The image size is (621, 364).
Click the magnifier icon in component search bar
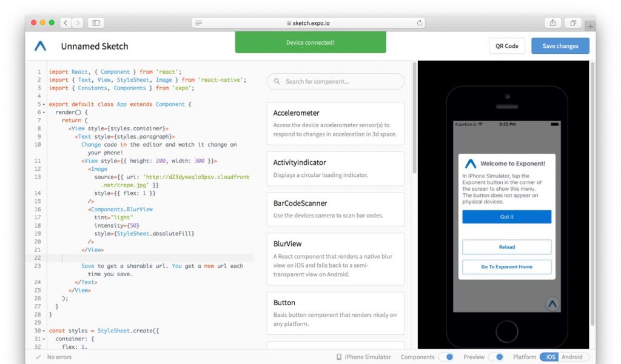tap(276, 81)
